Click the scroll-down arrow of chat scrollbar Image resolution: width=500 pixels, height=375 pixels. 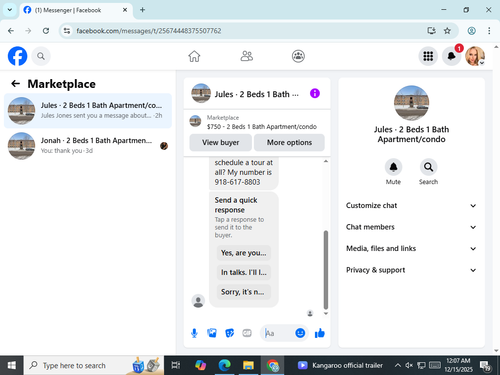(x=326, y=313)
